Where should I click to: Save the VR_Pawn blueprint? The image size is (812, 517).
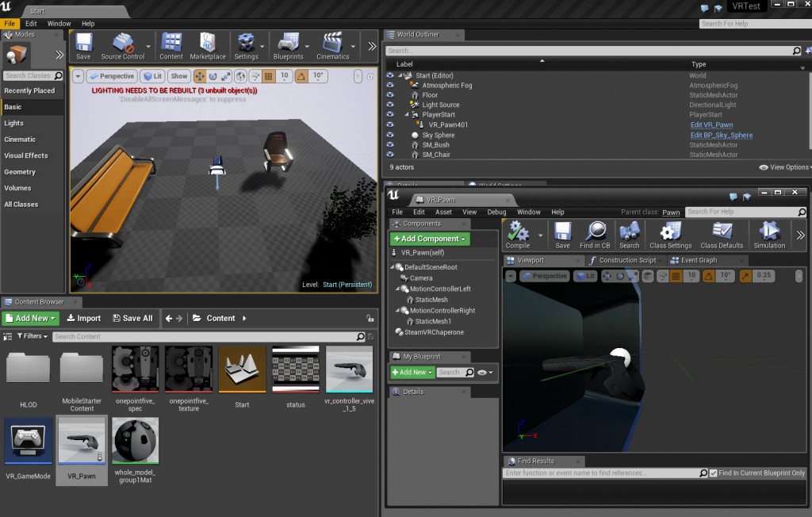pyautogui.click(x=562, y=235)
